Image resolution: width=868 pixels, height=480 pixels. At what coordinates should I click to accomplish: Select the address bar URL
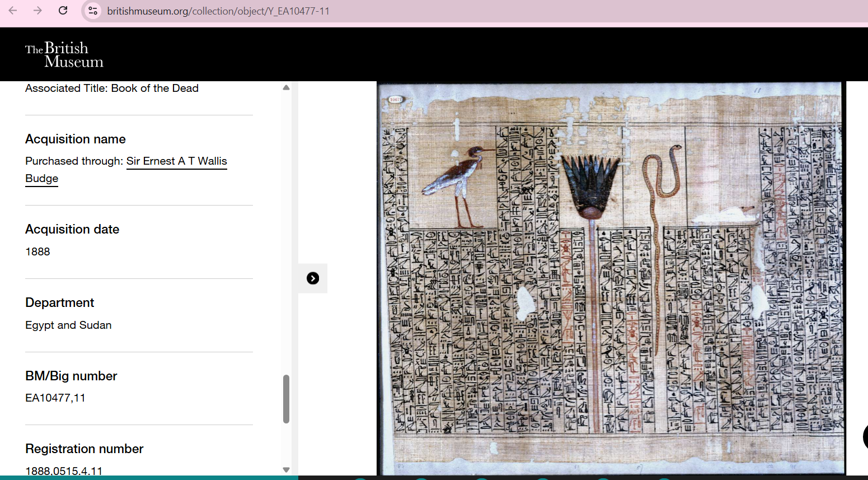(217, 11)
